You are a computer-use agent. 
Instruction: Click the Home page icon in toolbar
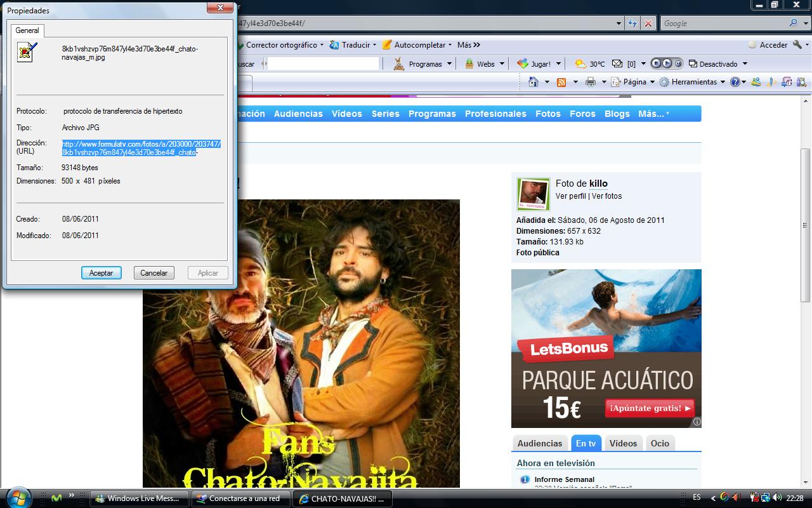tap(534, 82)
